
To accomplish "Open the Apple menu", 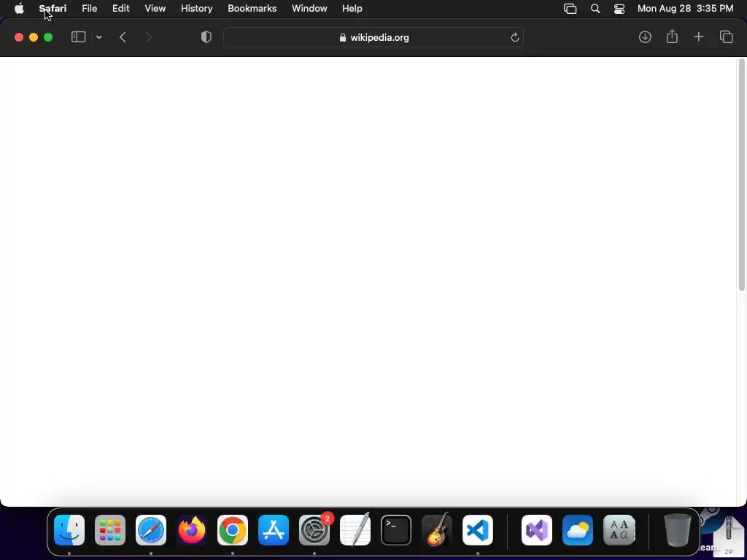I will [x=19, y=9].
